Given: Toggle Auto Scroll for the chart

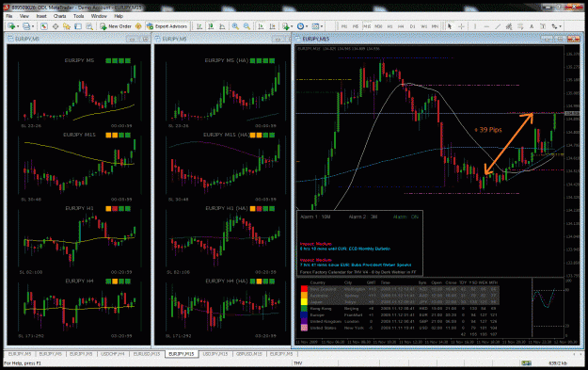Looking at the screenshot, I should pos(261,26).
